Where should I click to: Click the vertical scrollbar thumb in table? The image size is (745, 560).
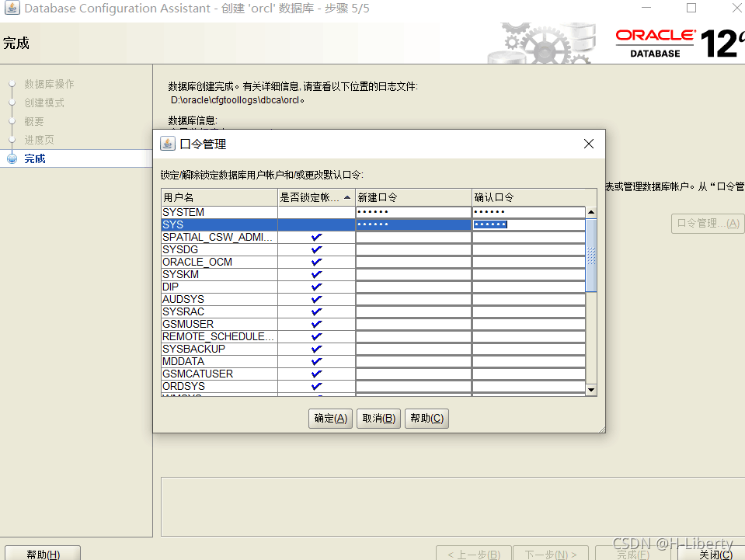591,256
